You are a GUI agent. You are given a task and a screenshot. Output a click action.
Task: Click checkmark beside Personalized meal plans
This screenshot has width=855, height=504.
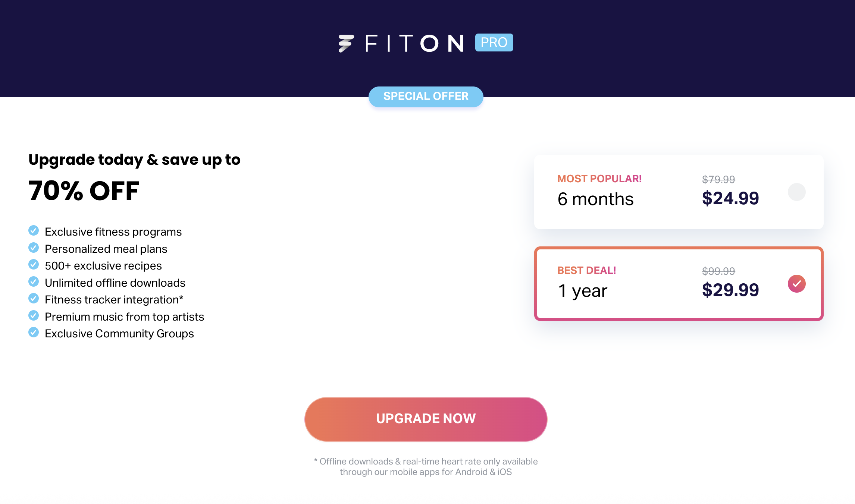point(34,248)
